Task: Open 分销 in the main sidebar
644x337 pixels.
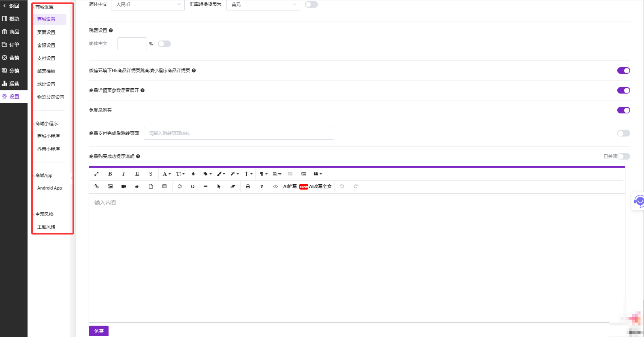Action: click(14, 70)
